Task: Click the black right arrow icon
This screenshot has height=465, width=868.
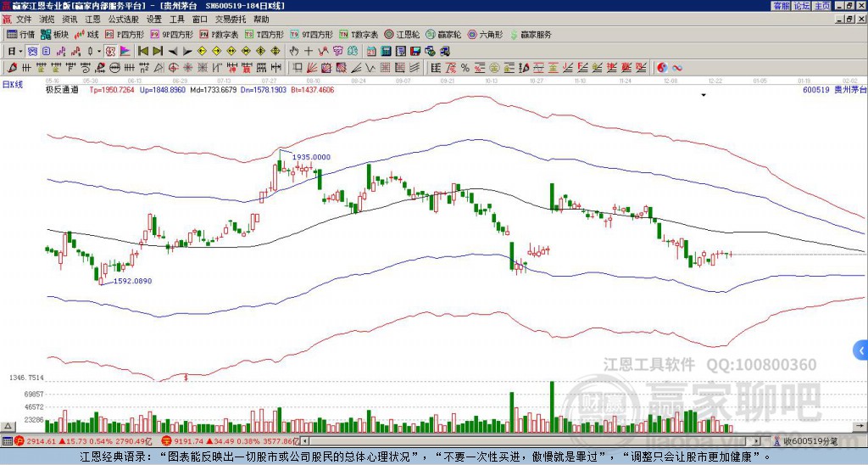Action: point(187,52)
